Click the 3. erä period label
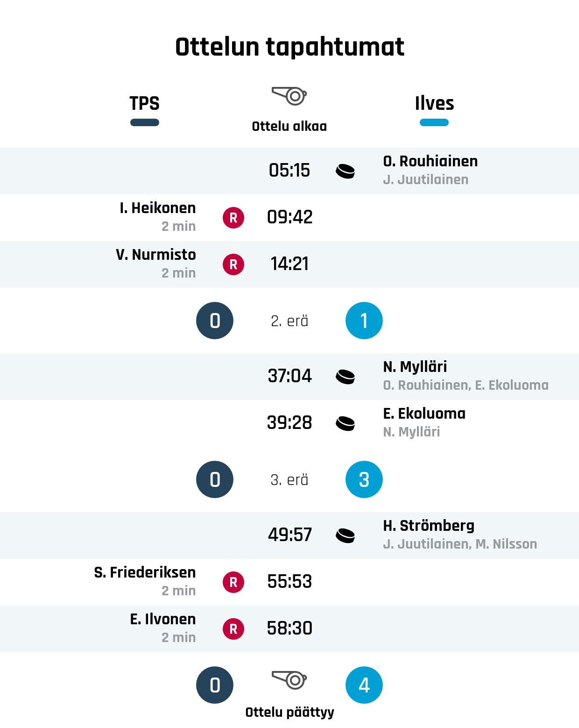The height and width of the screenshot is (728, 579). tap(289, 480)
